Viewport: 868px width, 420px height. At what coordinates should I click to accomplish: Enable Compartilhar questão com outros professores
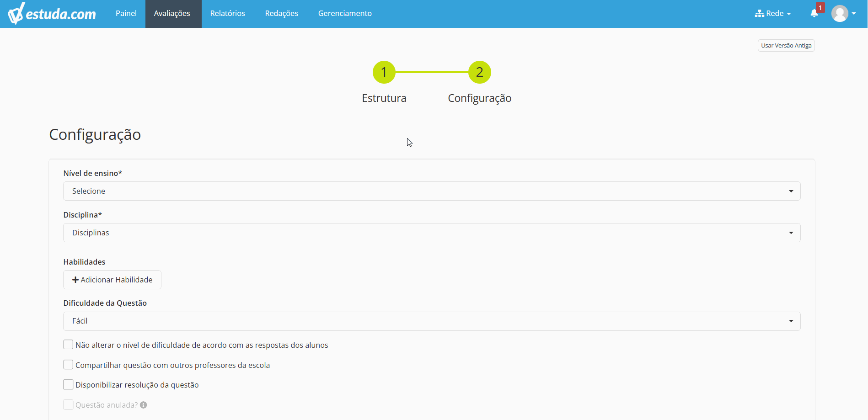point(68,365)
